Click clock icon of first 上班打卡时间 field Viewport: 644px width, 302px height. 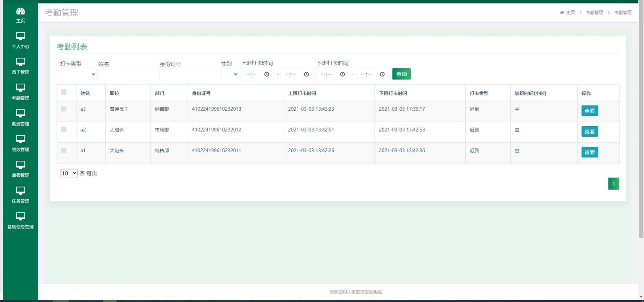(x=267, y=74)
